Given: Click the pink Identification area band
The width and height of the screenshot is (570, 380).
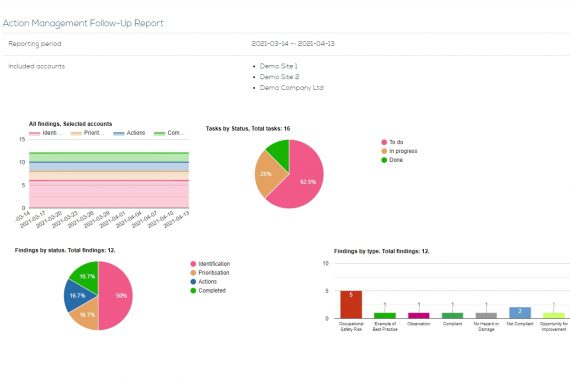Looking at the screenshot, I should [109, 194].
